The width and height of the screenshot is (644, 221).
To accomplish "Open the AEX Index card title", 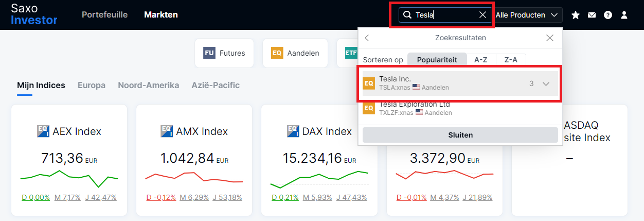I will pyautogui.click(x=77, y=131).
